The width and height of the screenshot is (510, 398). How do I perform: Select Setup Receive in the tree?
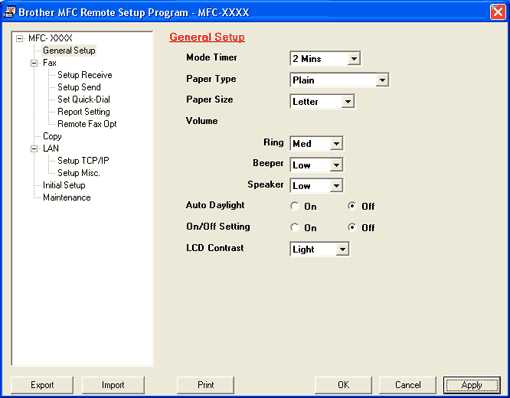85,75
